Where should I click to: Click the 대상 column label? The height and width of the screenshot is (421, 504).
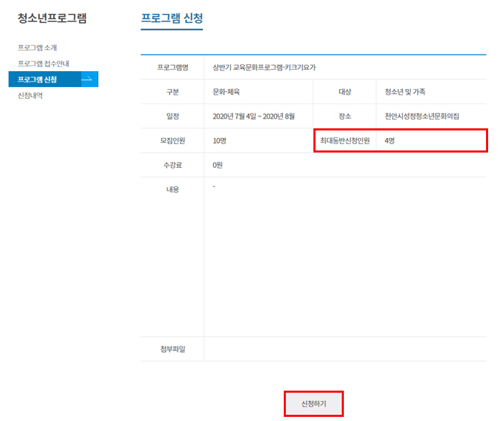pos(345,92)
